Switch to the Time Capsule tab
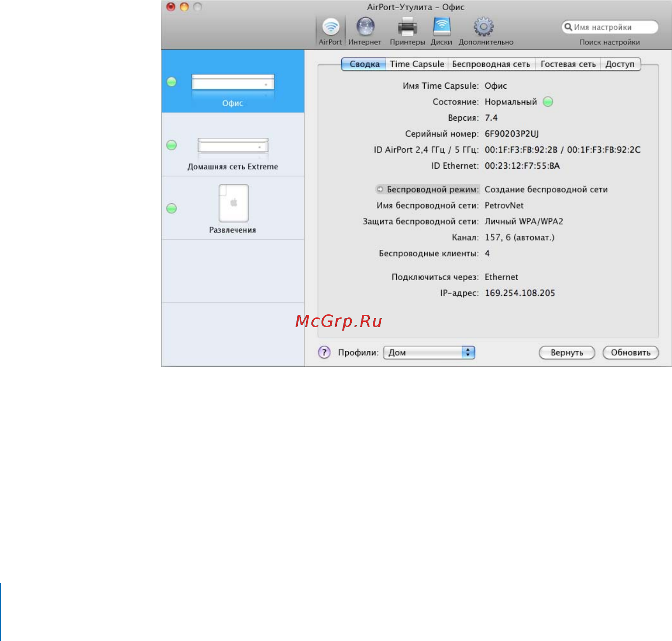The image size is (672, 641). click(x=417, y=64)
